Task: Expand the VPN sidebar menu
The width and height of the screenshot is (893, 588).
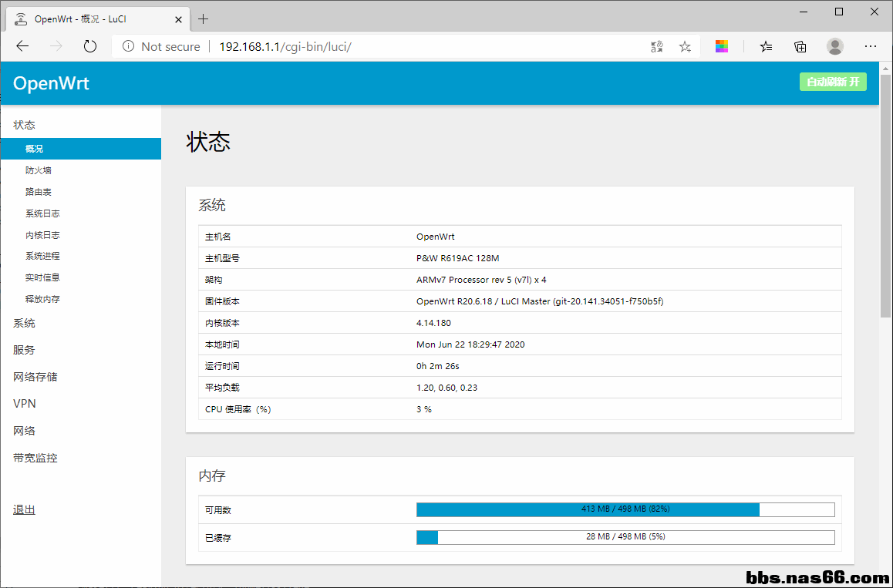Action: (25, 404)
